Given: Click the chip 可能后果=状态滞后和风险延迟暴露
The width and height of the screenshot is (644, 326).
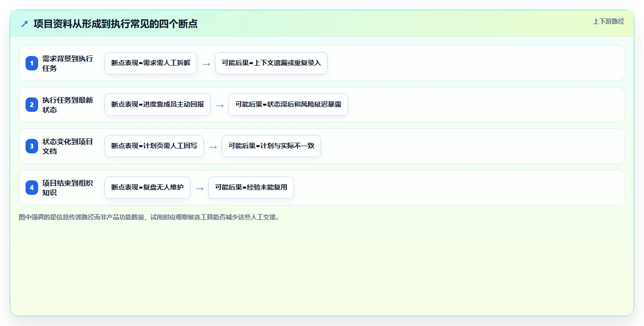Looking at the screenshot, I should tap(288, 105).
